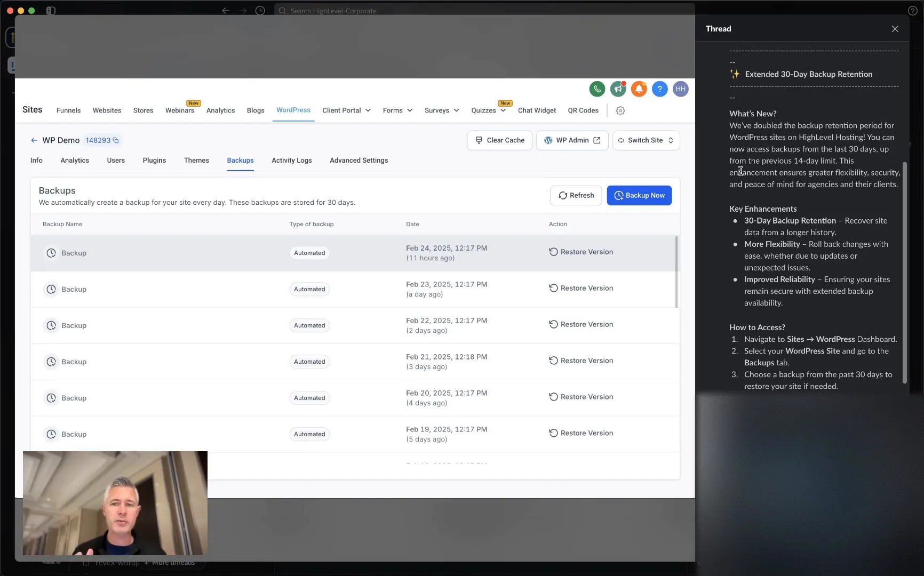Open the Client Portal dropdown
This screenshot has height=576, width=924.
346,110
